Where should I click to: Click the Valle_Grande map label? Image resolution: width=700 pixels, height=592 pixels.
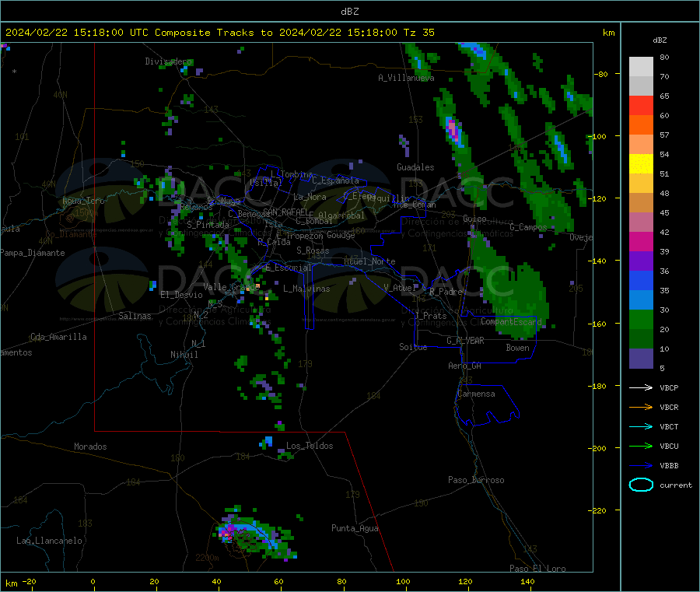click(231, 287)
